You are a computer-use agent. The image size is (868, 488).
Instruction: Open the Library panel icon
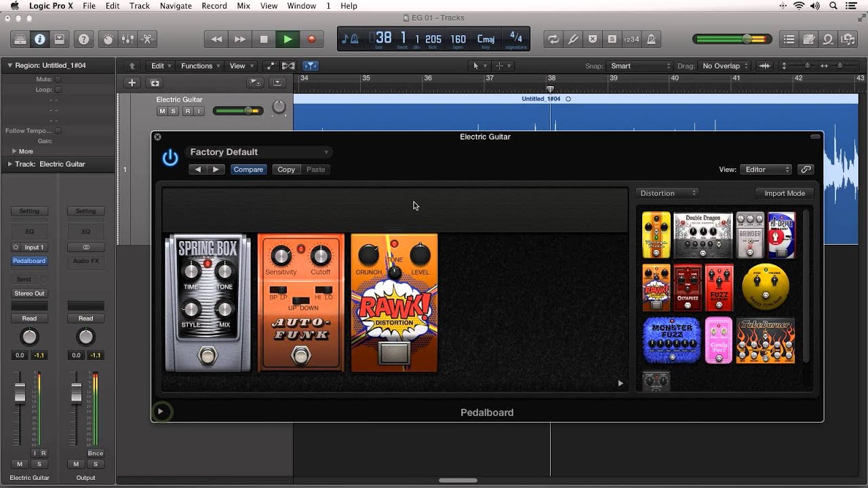pos(20,39)
